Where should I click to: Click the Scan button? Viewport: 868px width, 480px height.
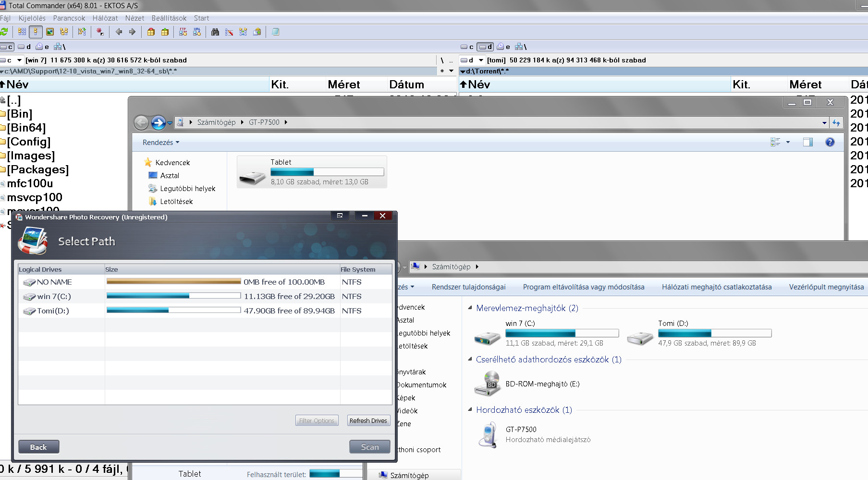(370, 447)
